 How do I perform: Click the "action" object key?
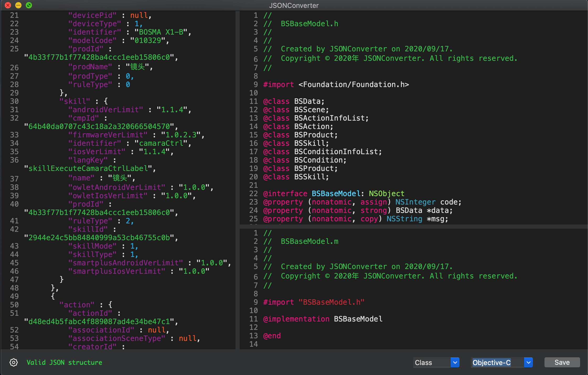pyautogui.click(x=77, y=305)
